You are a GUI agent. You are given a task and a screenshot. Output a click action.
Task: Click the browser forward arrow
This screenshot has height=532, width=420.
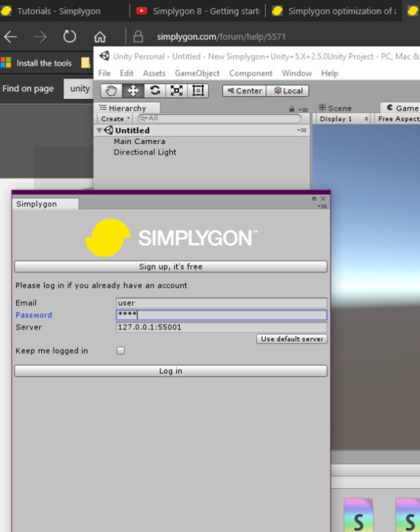40,36
